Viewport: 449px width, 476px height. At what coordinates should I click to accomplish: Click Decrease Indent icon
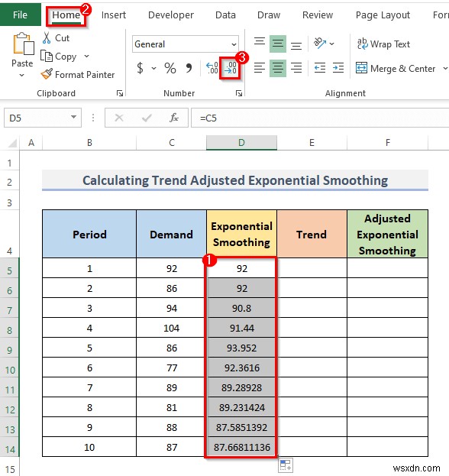(320, 68)
